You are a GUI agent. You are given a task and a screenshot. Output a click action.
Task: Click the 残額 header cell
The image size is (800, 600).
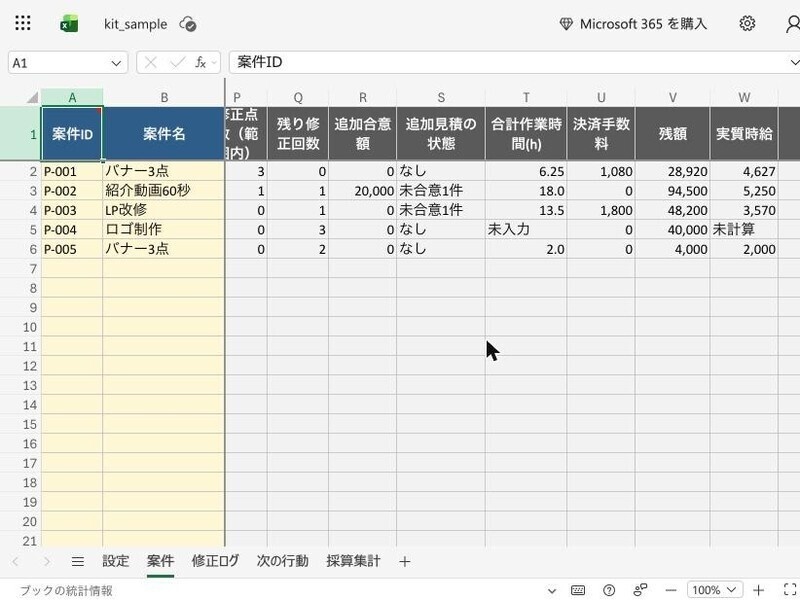[672, 134]
